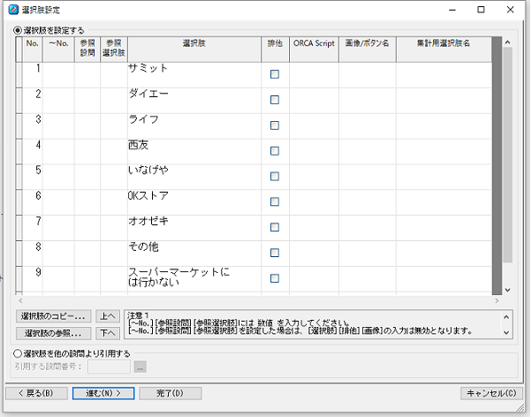This screenshot has width=532, height=417.
Task: Cancel the dialog with キャンセル(C)
Action: tap(491, 393)
